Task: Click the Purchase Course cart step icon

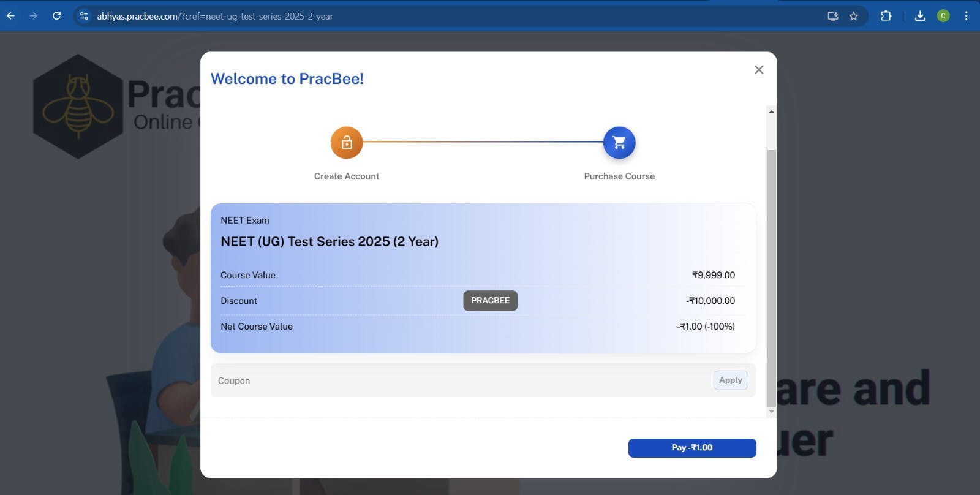Action: click(x=619, y=143)
